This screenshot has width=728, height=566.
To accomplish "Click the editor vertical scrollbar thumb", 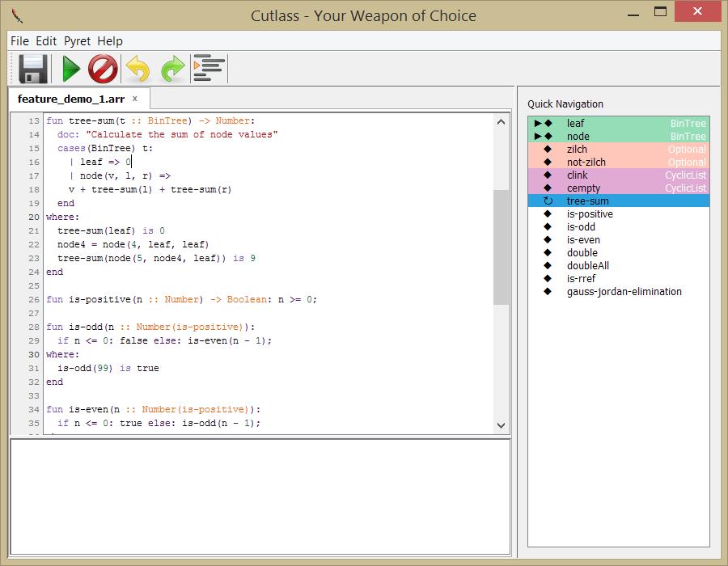I will [501, 247].
